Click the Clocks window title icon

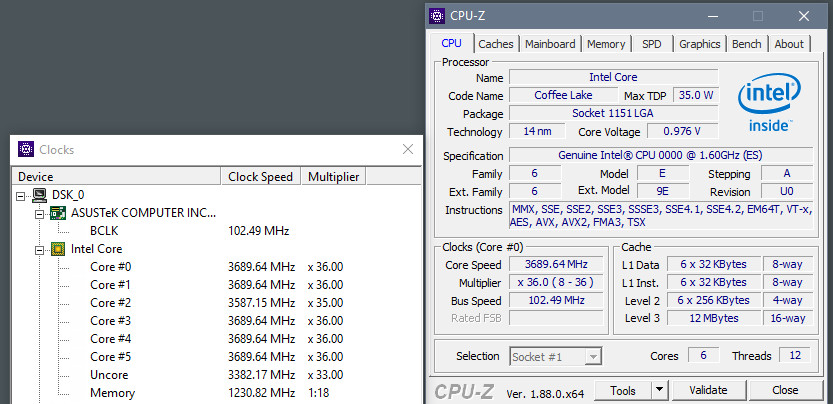pos(26,149)
